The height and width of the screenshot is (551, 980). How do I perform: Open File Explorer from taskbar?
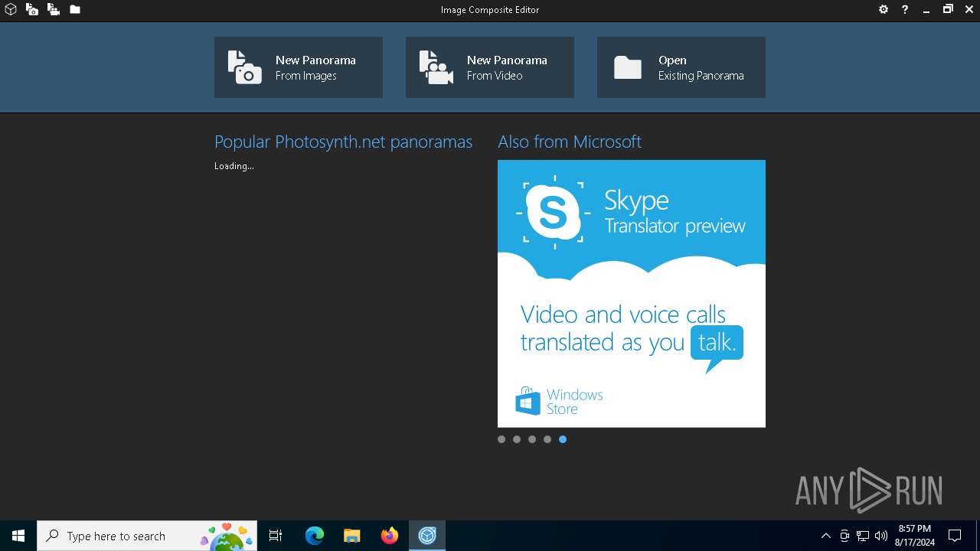[x=351, y=536]
